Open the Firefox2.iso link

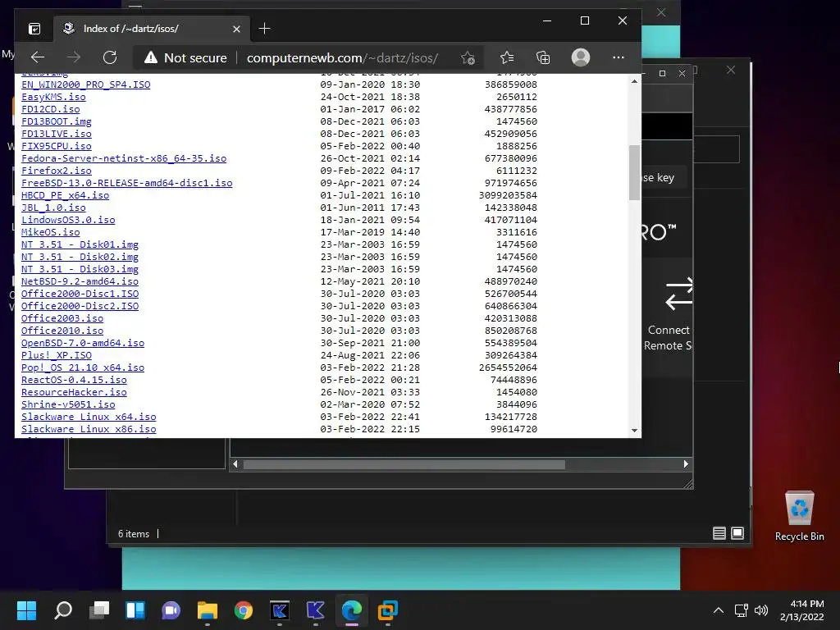57,171
